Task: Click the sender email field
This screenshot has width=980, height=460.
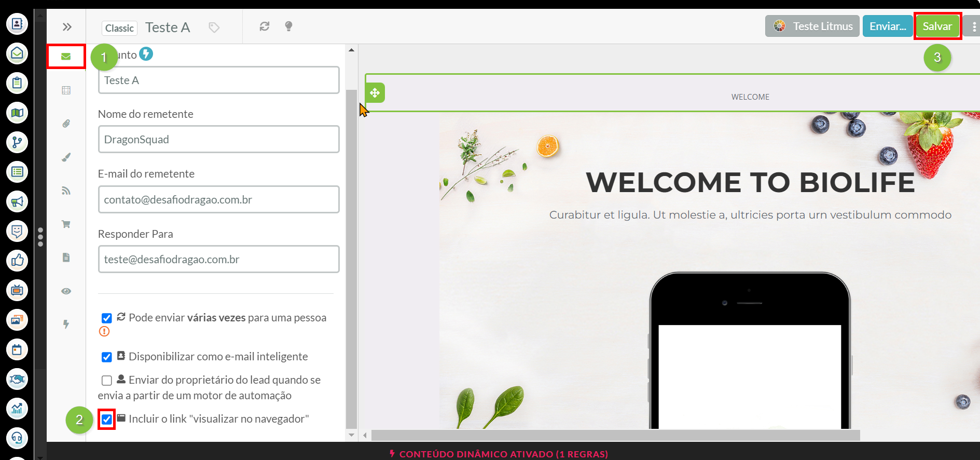Action: coord(219,200)
